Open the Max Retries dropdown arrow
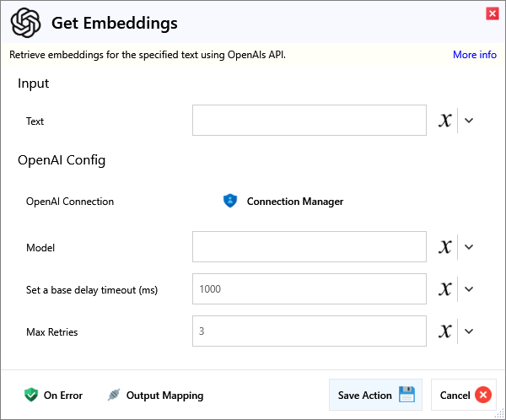The width and height of the screenshot is (506, 420). pyautogui.click(x=470, y=331)
